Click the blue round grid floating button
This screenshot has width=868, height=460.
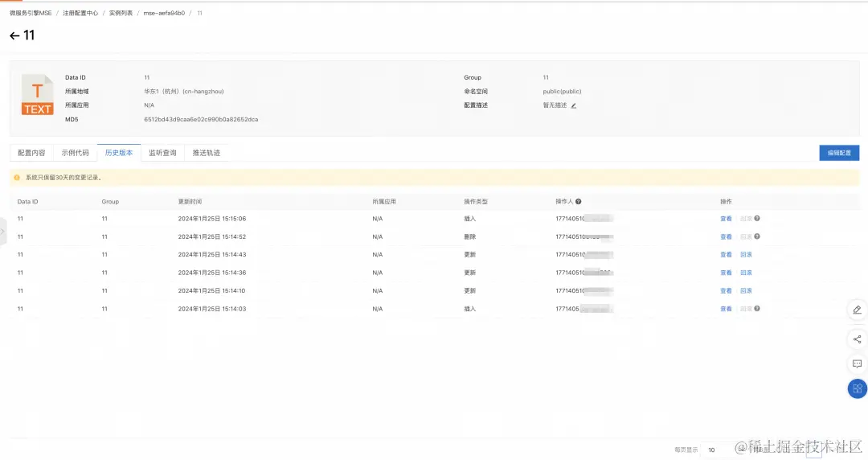[857, 388]
